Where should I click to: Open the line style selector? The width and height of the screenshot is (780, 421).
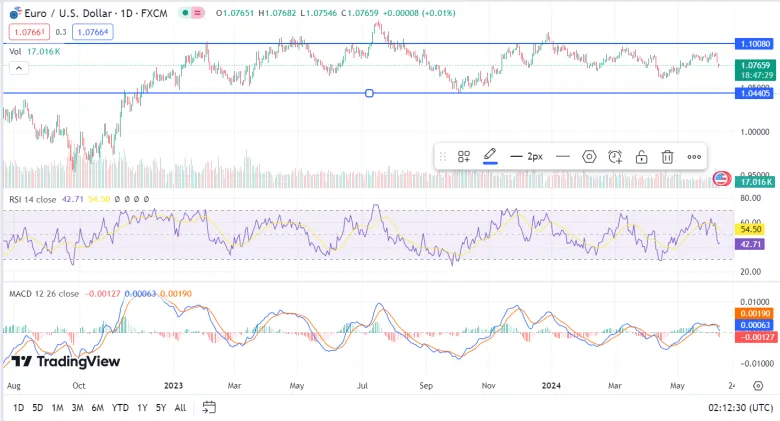point(563,157)
